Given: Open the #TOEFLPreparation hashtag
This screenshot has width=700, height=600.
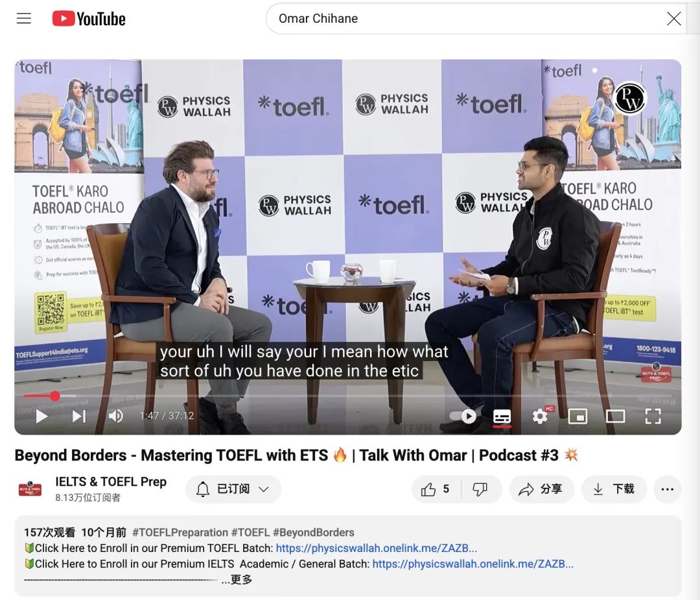Looking at the screenshot, I should pyautogui.click(x=180, y=533).
